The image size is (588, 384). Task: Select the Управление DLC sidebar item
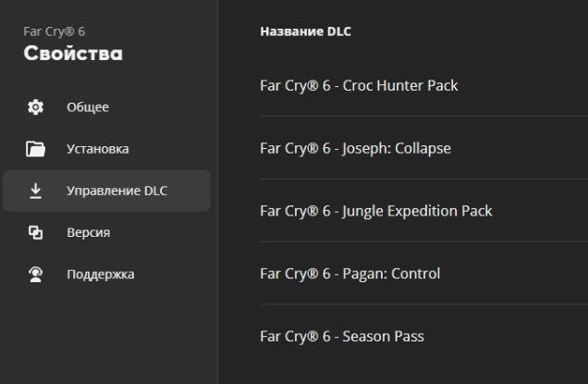[x=116, y=191]
